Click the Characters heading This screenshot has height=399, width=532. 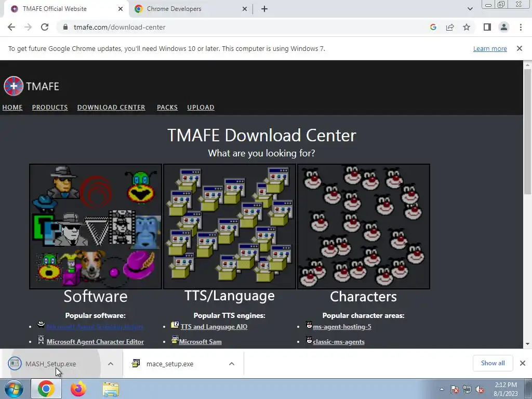click(x=363, y=296)
